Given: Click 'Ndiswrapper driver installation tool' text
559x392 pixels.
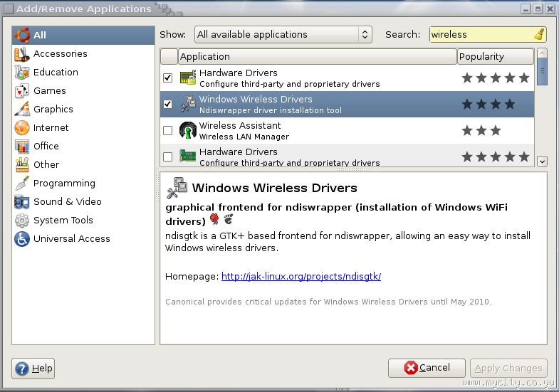Looking at the screenshot, I should pos(270,110).
